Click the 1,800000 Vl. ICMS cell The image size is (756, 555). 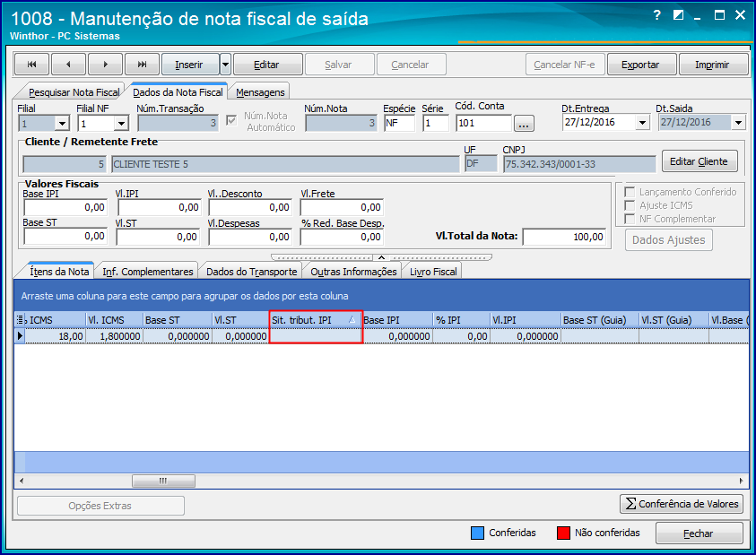pos(114,335)
